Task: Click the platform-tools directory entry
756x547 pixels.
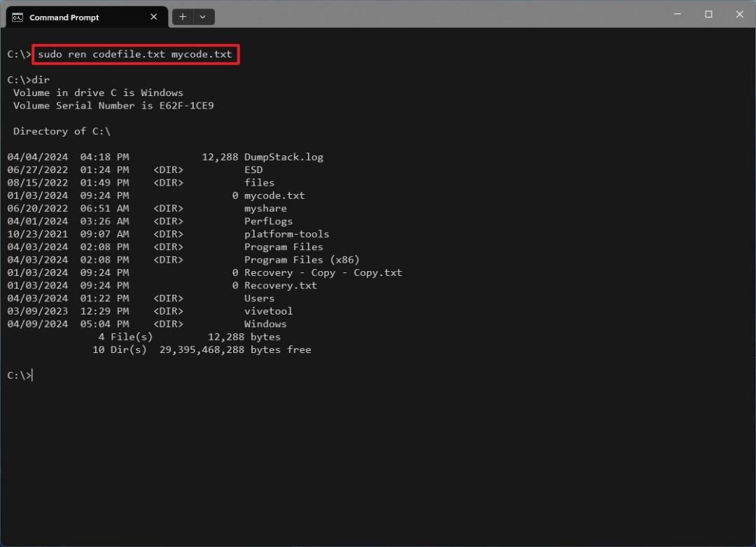Action: coord(286,234)
